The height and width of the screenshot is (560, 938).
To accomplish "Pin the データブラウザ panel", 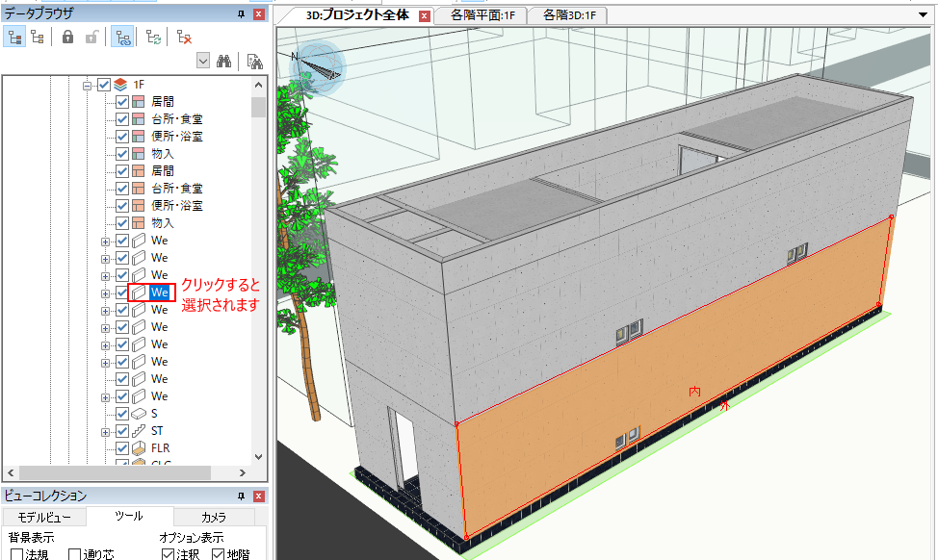I will click(x=241, y=14).
